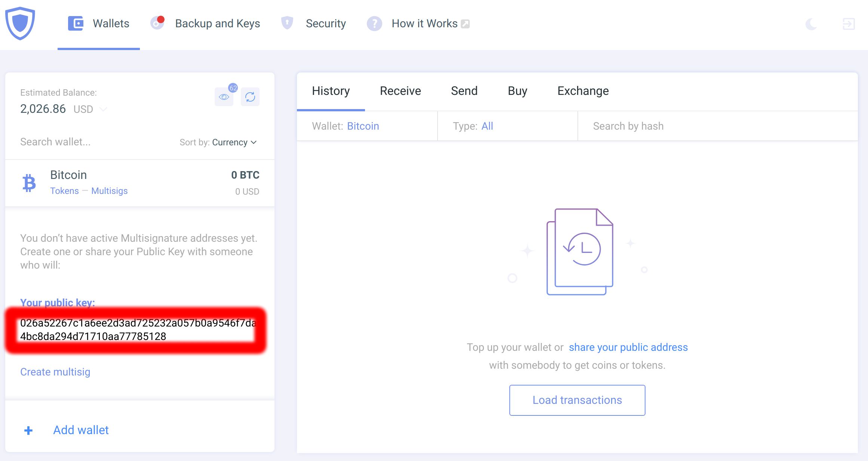Viewport: 868px width, 461px height.
Task: Click the estimated balance 2,026.86 value
Action: (43, 109)
